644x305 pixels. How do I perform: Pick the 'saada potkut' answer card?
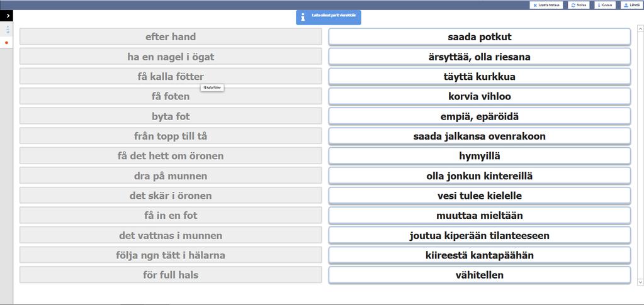pyautogui.click(x=479, y=37)
